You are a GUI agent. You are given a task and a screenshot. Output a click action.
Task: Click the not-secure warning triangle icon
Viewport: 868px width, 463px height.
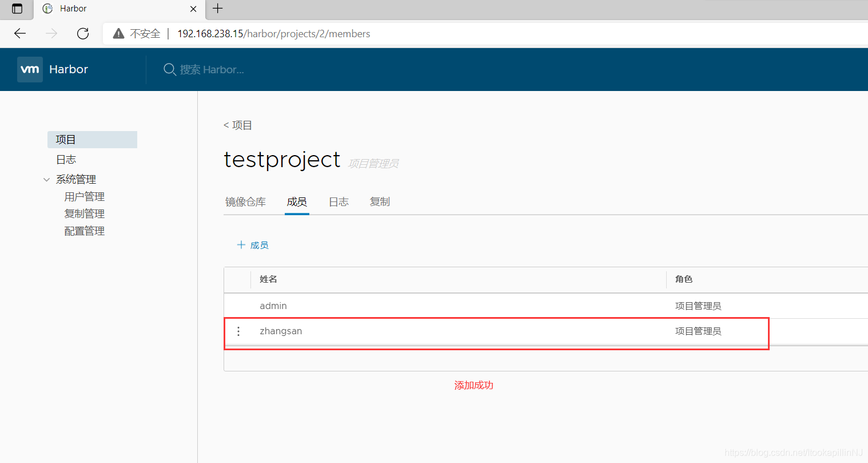point(118,33)
